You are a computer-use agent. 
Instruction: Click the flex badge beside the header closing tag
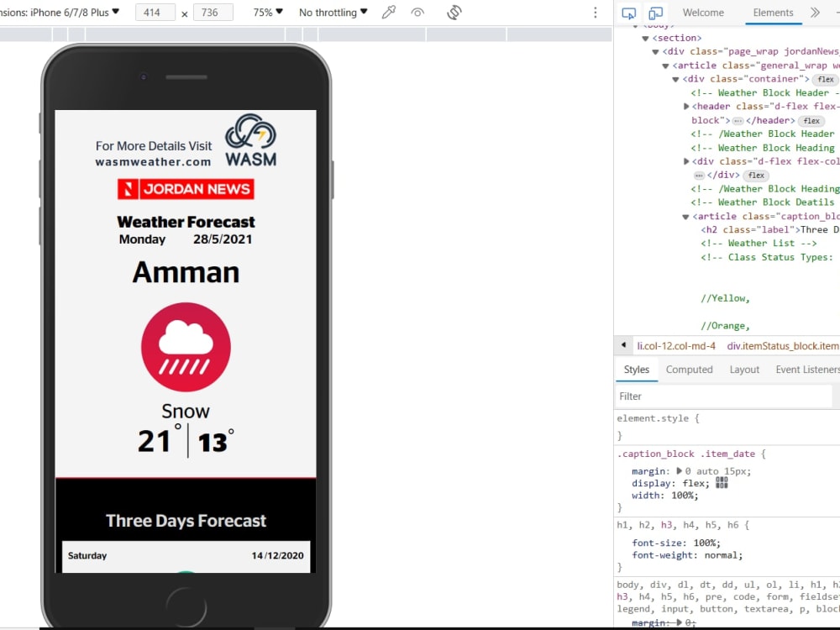[x=811, y=120]
